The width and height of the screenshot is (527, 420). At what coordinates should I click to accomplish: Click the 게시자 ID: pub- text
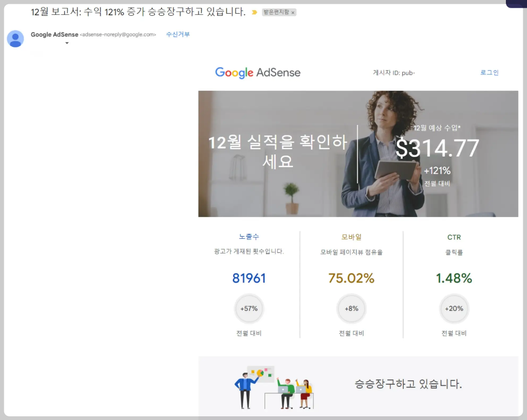[394, 73]
